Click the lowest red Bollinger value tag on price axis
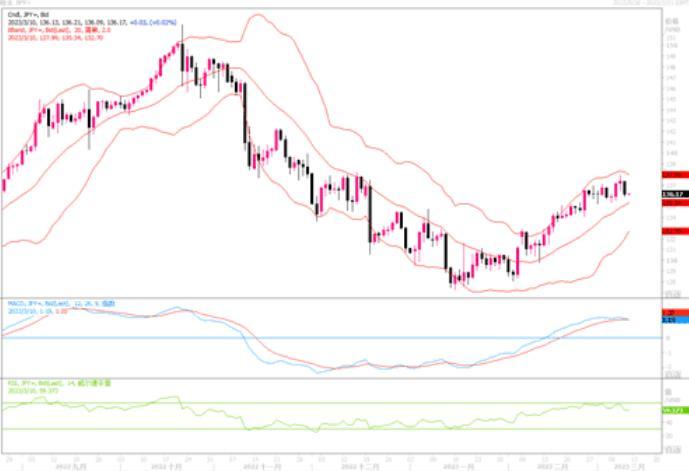 [672, 231]
